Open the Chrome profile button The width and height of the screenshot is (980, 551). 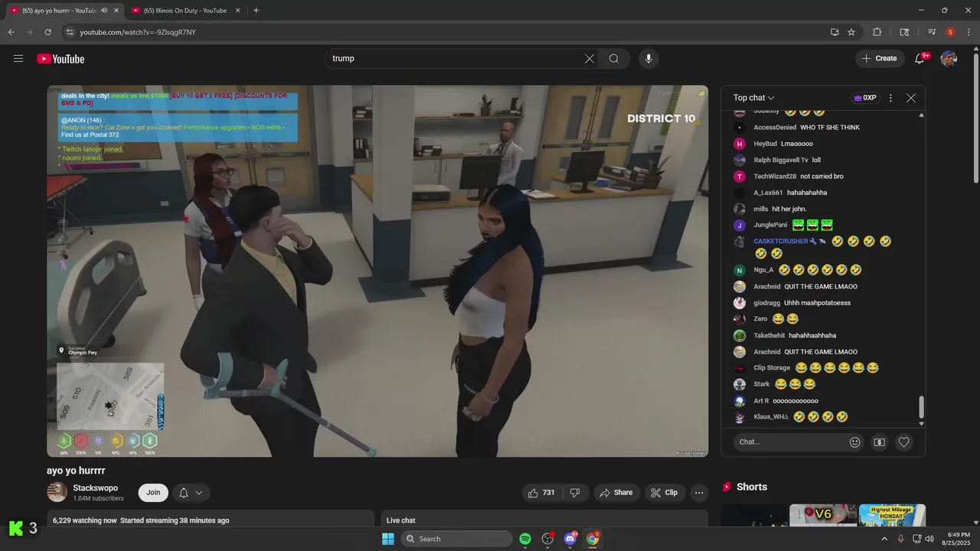click(x=950, y=32)
